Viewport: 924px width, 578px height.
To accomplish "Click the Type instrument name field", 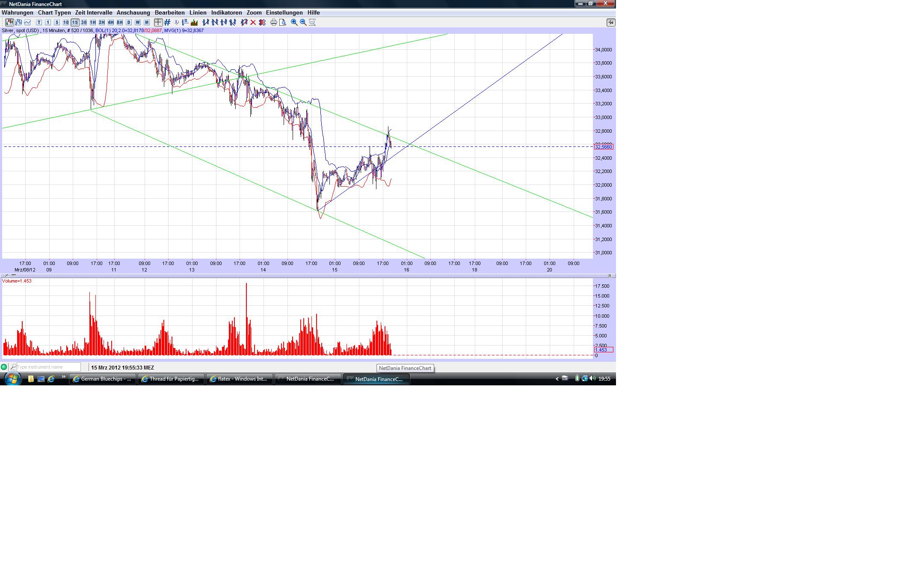I will [48, 367].
